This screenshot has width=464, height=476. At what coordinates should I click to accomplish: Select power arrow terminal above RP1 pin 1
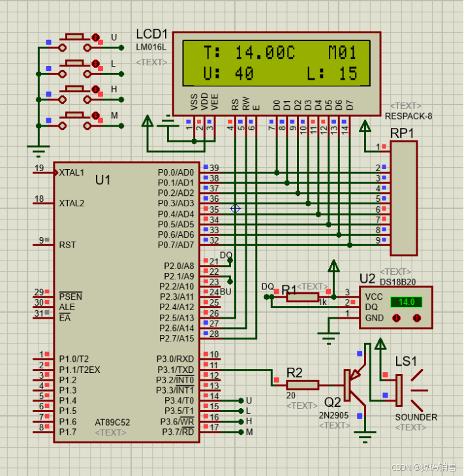(x=365, y=126)
